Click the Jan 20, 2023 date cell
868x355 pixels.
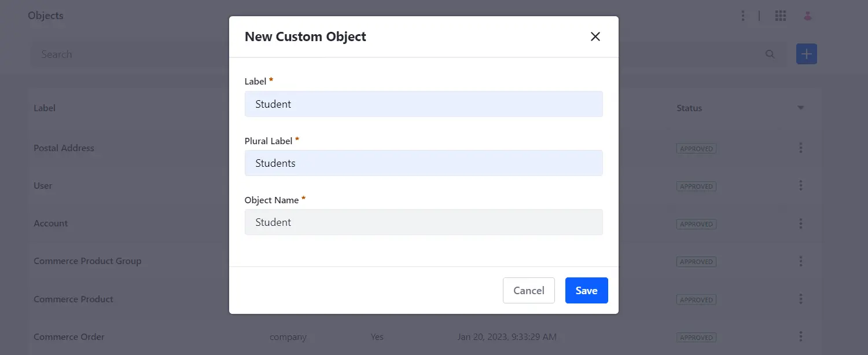(x=507, y=336)
